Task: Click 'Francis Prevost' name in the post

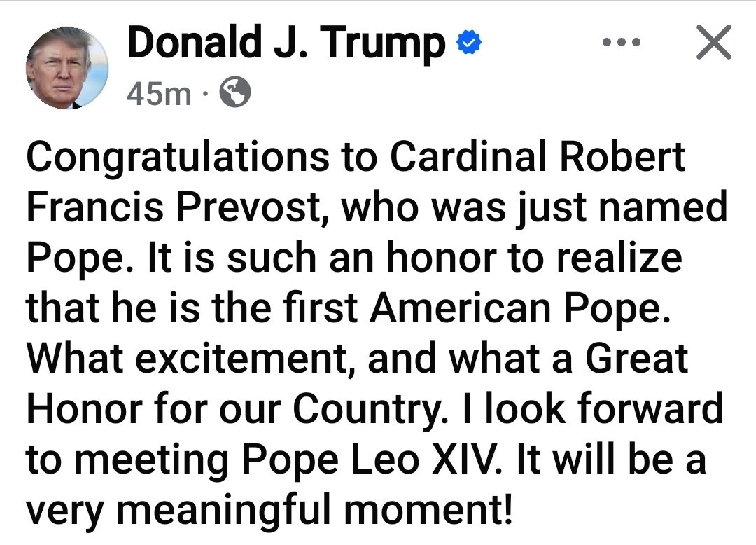Action: (174, 208)
